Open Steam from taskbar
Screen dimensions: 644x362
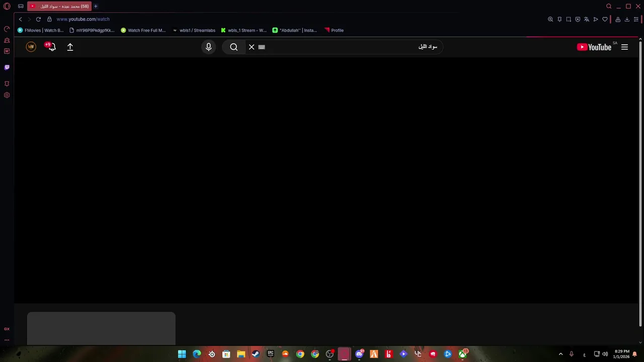(256, 354)
